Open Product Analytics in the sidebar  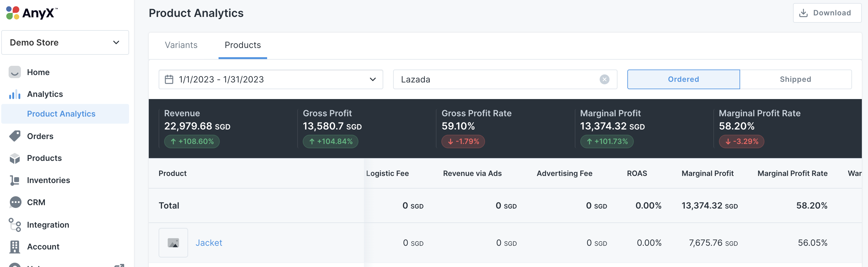coord(61,114)
